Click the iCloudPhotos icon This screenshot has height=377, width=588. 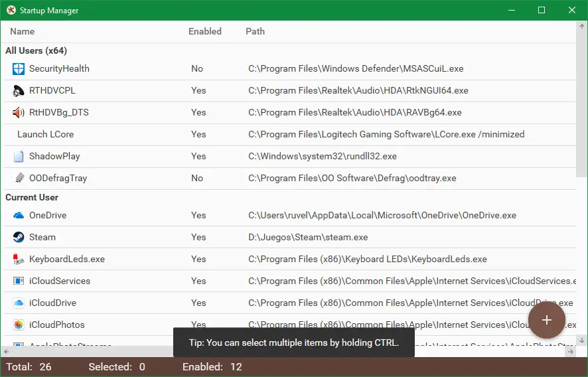(x=19, y=325)
